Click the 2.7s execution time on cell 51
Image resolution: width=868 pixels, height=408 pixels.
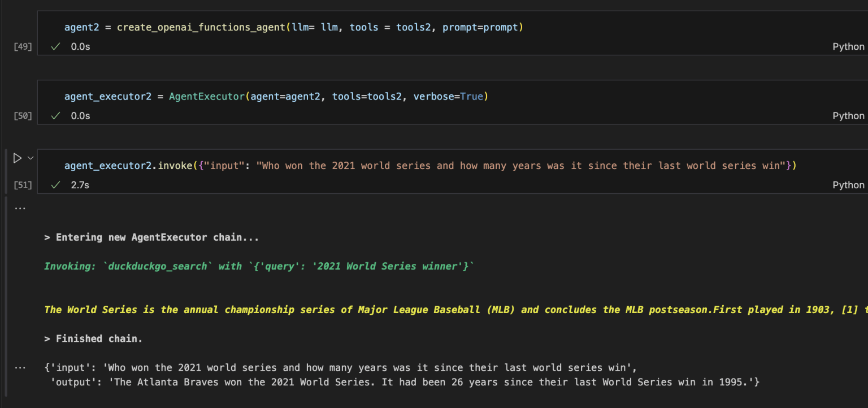pos(80,185)
